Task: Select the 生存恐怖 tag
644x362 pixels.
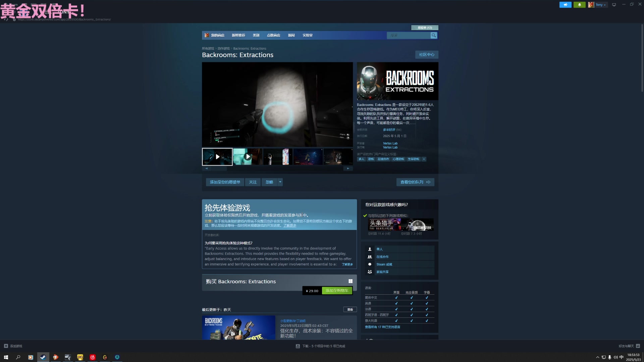Action: (414, 159)
